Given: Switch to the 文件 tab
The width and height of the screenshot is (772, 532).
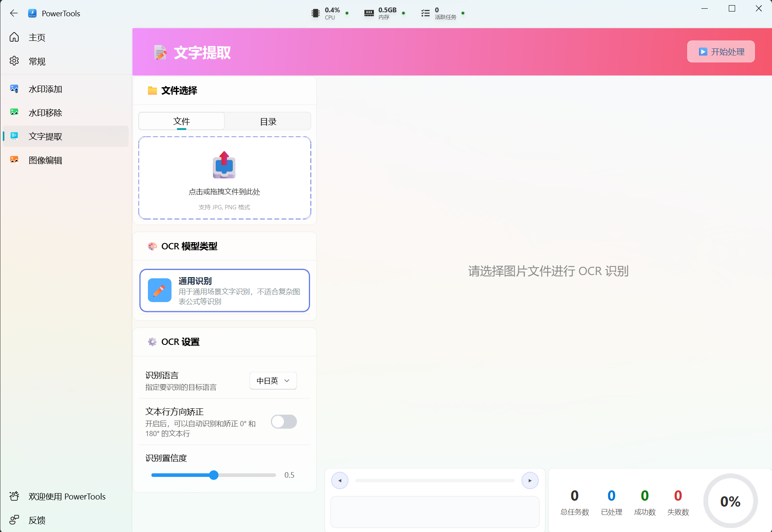Looking at the screenshot, I should 182,121.
